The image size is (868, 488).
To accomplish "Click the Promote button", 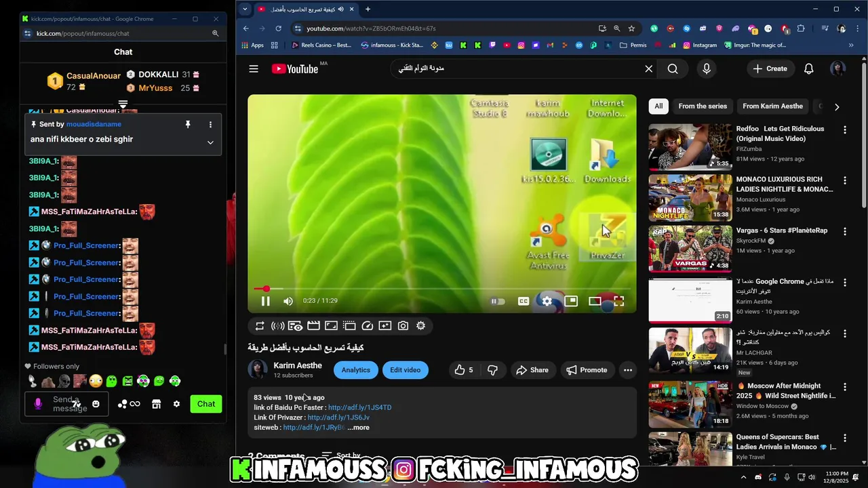I will point(587,370).
